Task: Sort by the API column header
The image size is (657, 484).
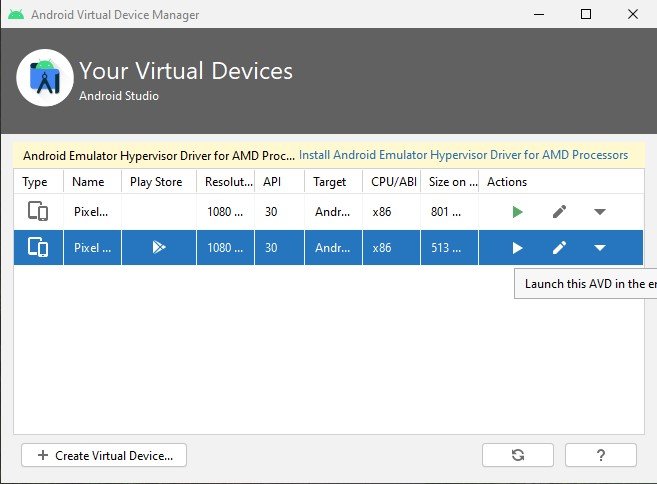Action: 279,182
